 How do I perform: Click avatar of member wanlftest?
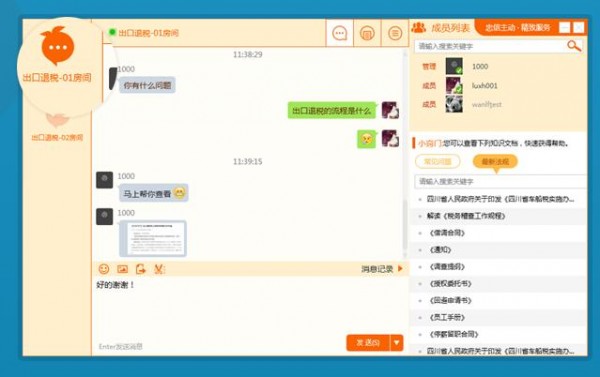pos(454,104)
